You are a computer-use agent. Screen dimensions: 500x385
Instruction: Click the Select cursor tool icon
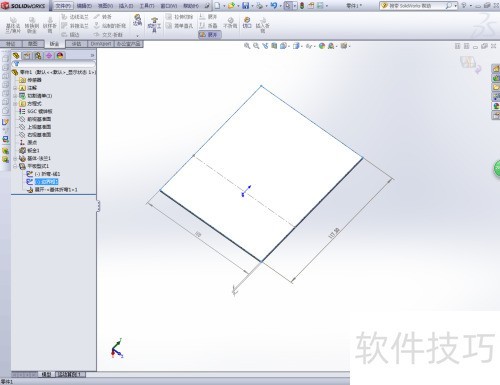tap(288, 6)
